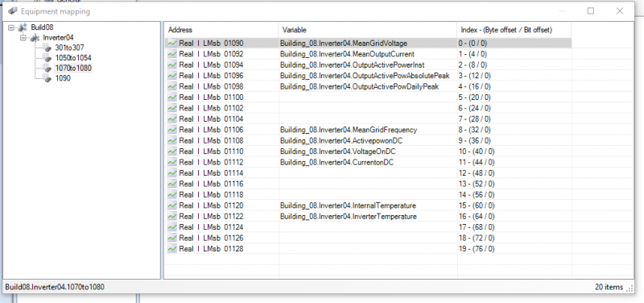The image size is (644, 303).
Task: Select the 1090 tree item
Action: [x=63, y=78]
